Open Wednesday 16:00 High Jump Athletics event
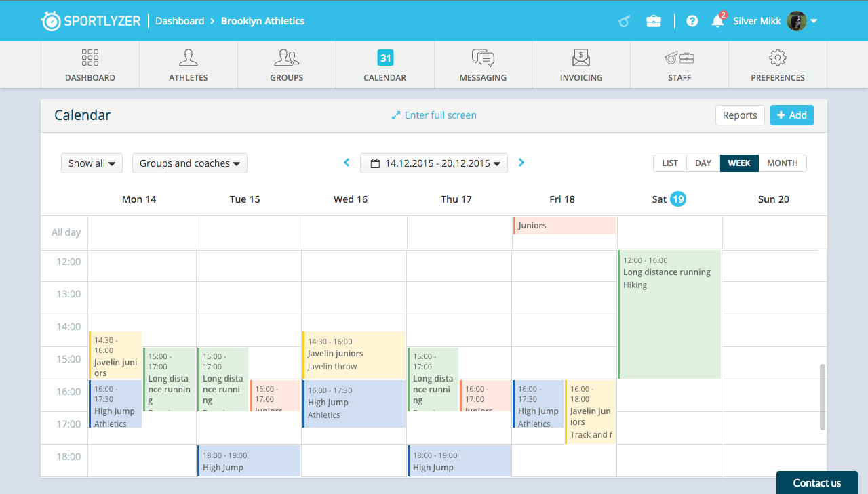The height and width of the screenshot is (494, 868). tap(354, 404)
